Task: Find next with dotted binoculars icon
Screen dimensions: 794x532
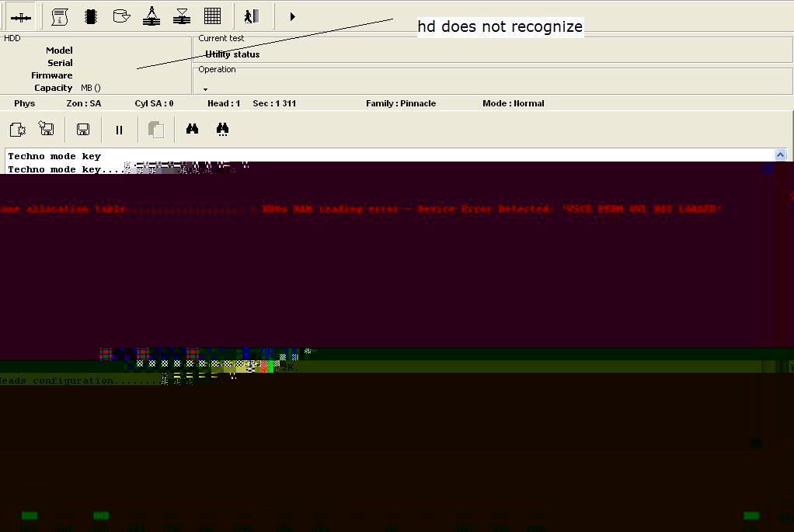Action: tap(222, 130)
